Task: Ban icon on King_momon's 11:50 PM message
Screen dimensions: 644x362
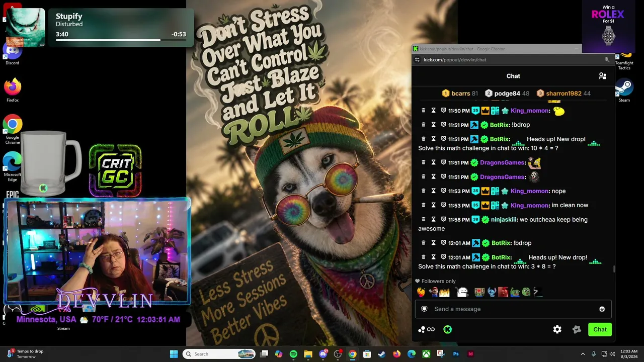Action: click(443, 111)
